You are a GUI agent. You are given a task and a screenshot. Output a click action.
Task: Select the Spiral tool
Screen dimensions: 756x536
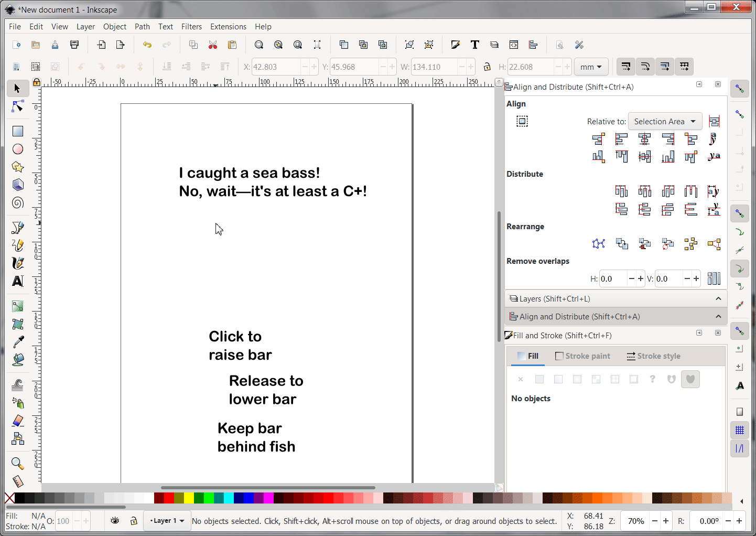(x=18, y=203)
